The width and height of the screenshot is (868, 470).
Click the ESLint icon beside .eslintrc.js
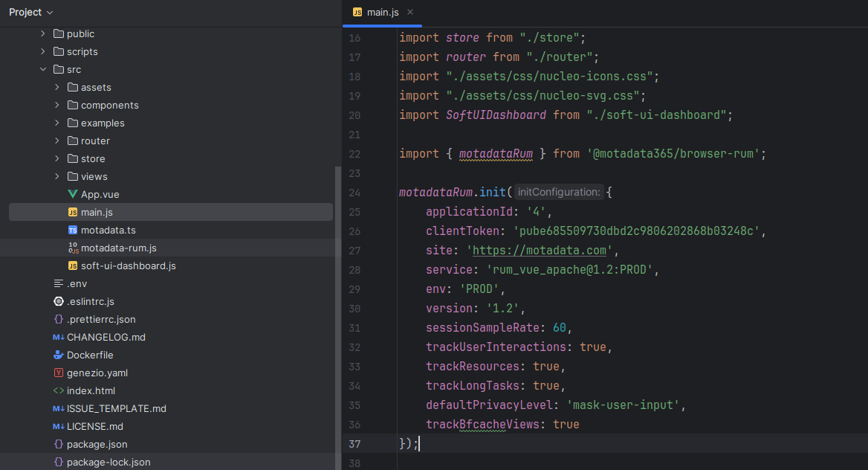tap(59, 301)
